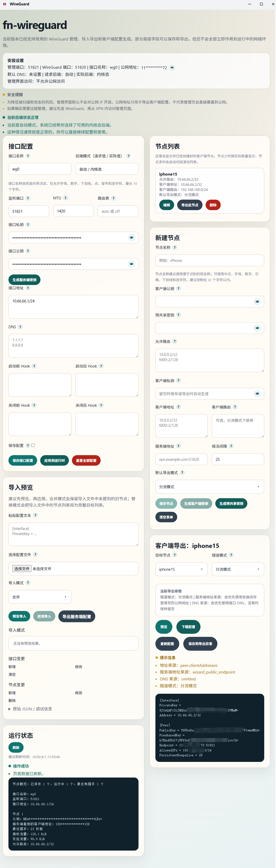
Task: Open the 隧道模式 dropdown in 客户端导出
Action: point(238,569)
